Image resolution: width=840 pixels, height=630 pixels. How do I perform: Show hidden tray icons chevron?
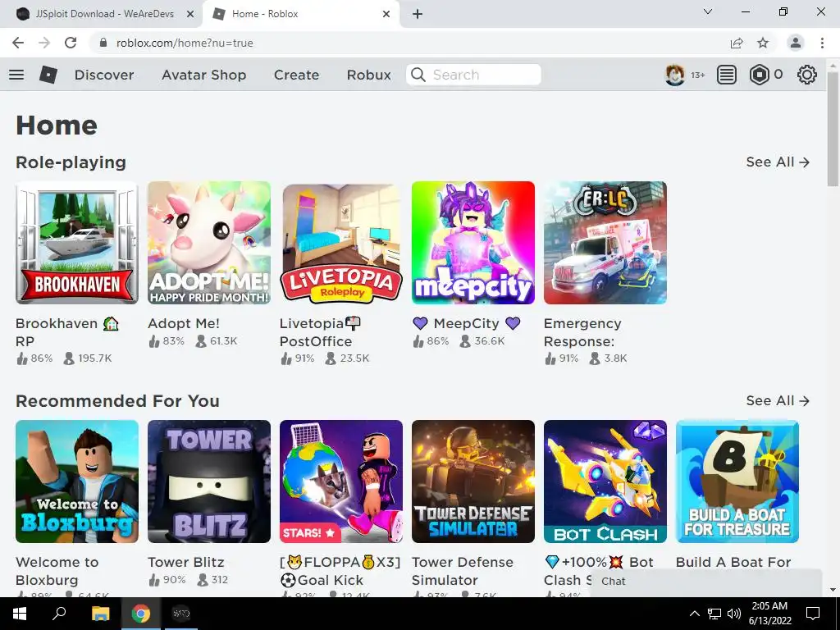click(x=694, y=614)
